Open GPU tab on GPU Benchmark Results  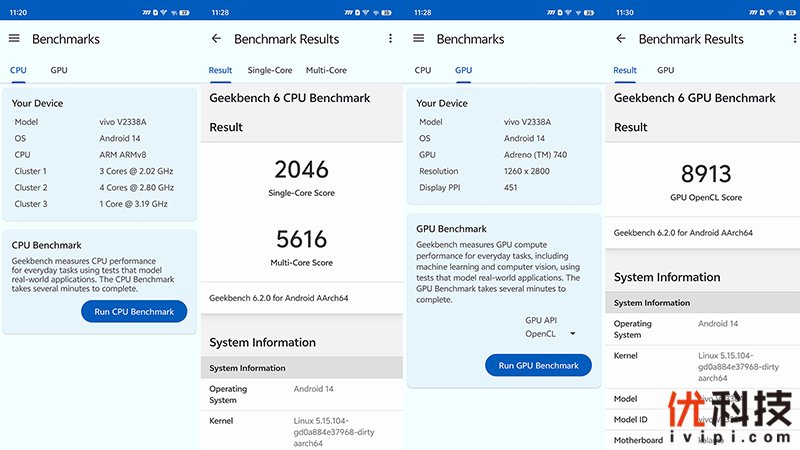click(665, 70)
